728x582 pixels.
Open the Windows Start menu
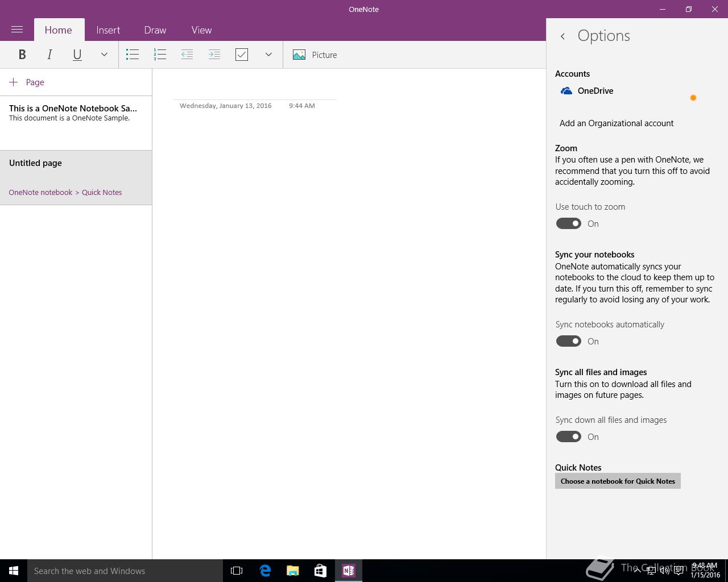[x=14, y=571]
